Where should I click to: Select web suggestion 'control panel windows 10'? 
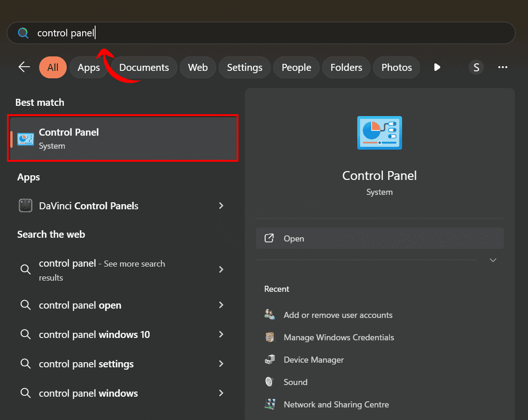click(x=123, y=335)
